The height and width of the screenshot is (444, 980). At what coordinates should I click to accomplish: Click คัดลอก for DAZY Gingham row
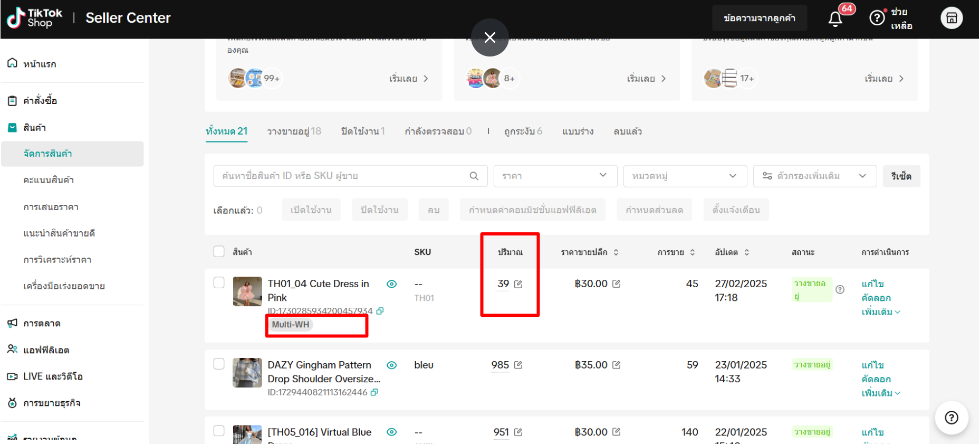coord(876,379)
